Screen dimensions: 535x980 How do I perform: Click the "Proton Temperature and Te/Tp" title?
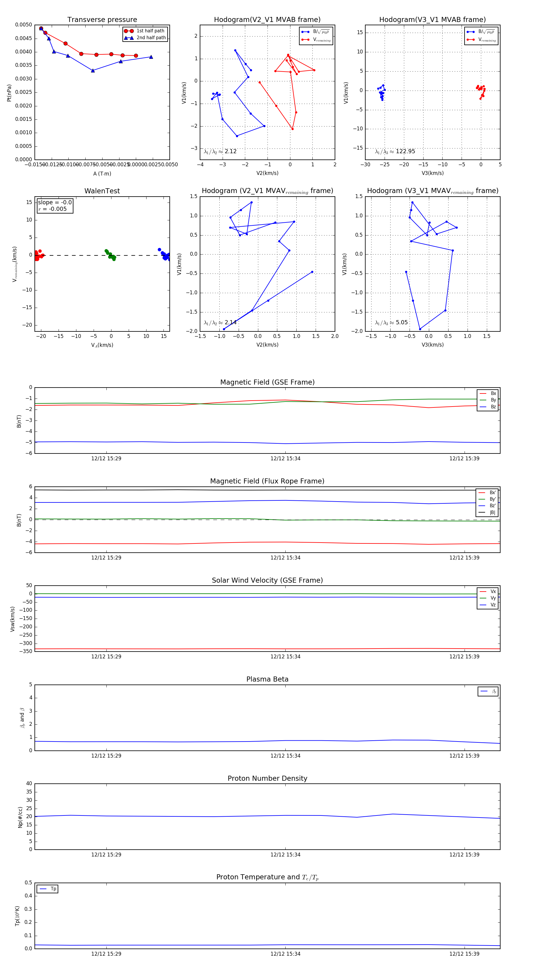(267, 877)
